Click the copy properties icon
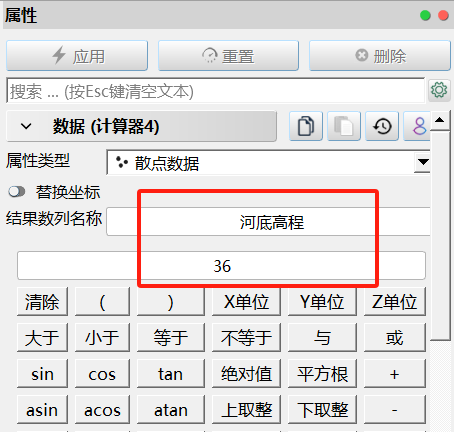 pyautogui.click(x=306, y=126)
